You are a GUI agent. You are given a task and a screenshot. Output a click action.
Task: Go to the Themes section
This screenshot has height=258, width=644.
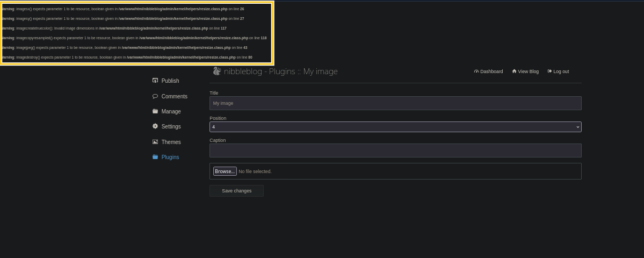coord(171,142)
